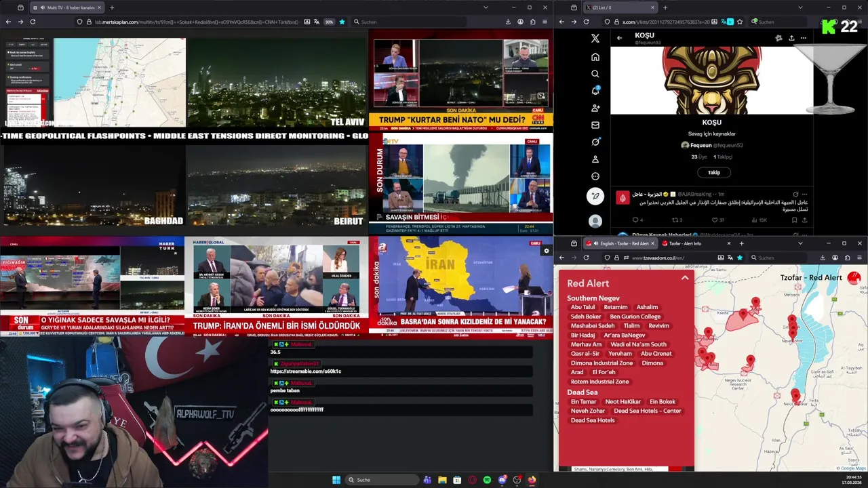Image resolution: width=868 pixels, height=488 pixels.
Task: Open three-dots menu in KOŞU list header
Action: pyautogui.click(x=804, y=38)
